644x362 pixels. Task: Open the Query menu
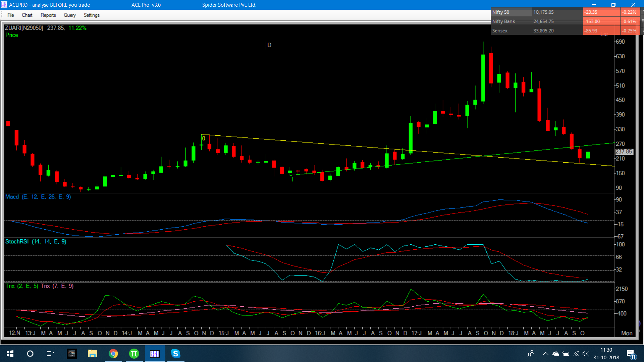point(69,15)
